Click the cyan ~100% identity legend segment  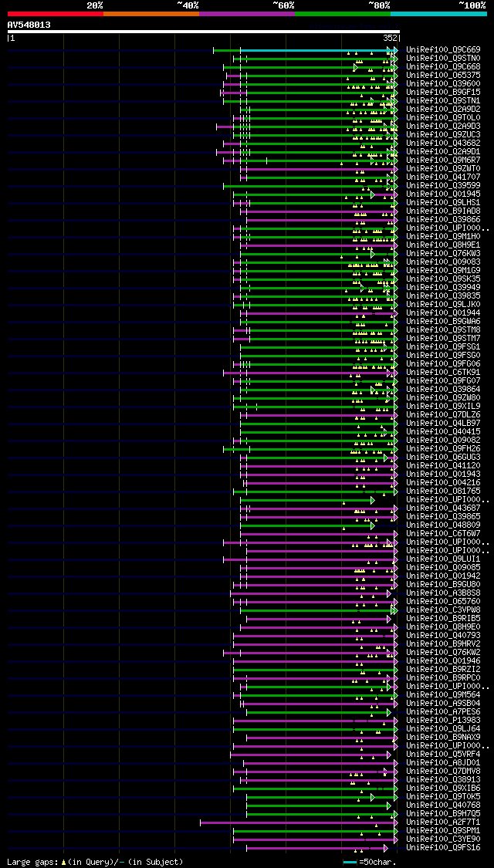[x=438, y=13]
